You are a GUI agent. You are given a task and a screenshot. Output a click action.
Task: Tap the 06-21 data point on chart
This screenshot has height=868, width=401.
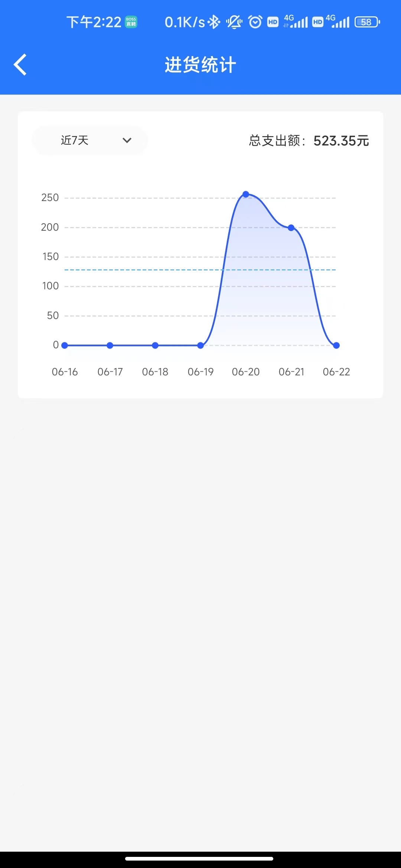coord(291,227)
